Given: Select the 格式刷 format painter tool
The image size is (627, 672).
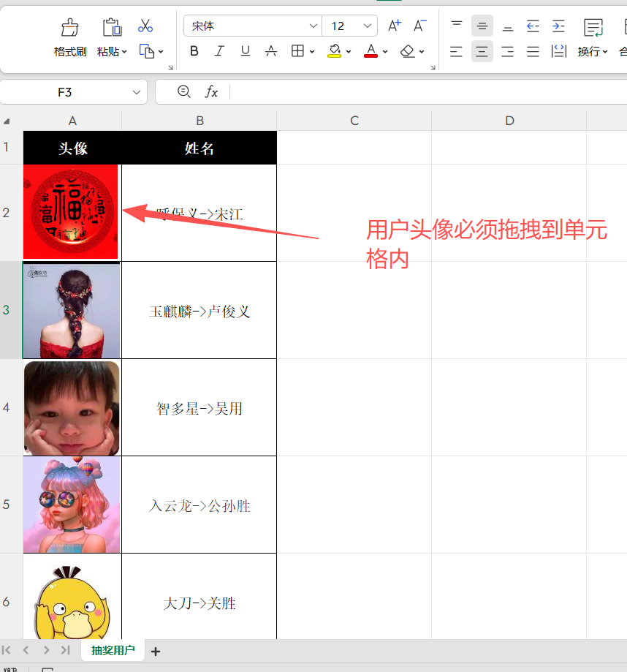Looking at the screenshot, I should (x=69, y=35).
